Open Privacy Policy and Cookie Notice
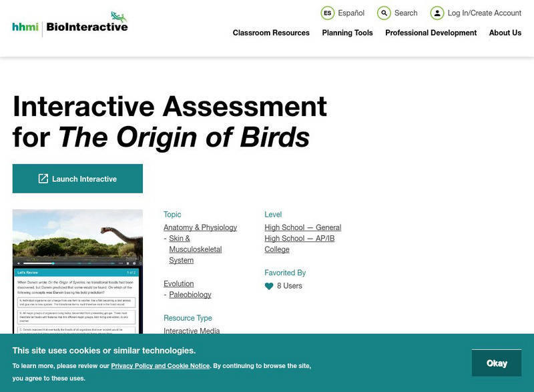This screenshot has width=534, height=392. tap(160, 366)
